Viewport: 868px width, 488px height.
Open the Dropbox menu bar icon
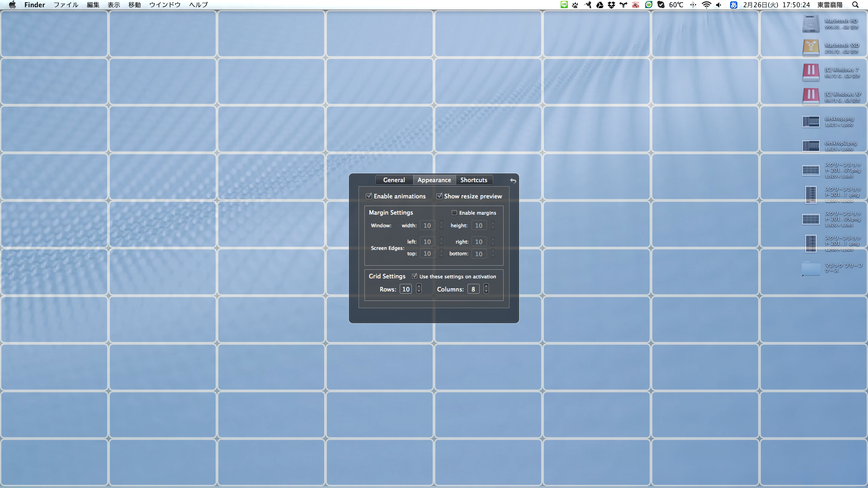coord(611,5)
